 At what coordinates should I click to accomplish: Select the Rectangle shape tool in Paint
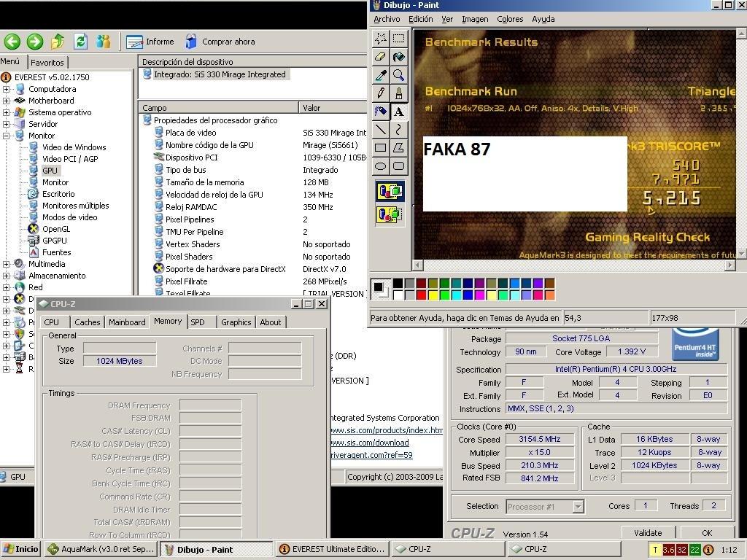pyautogui.click(x=381, y=147)
